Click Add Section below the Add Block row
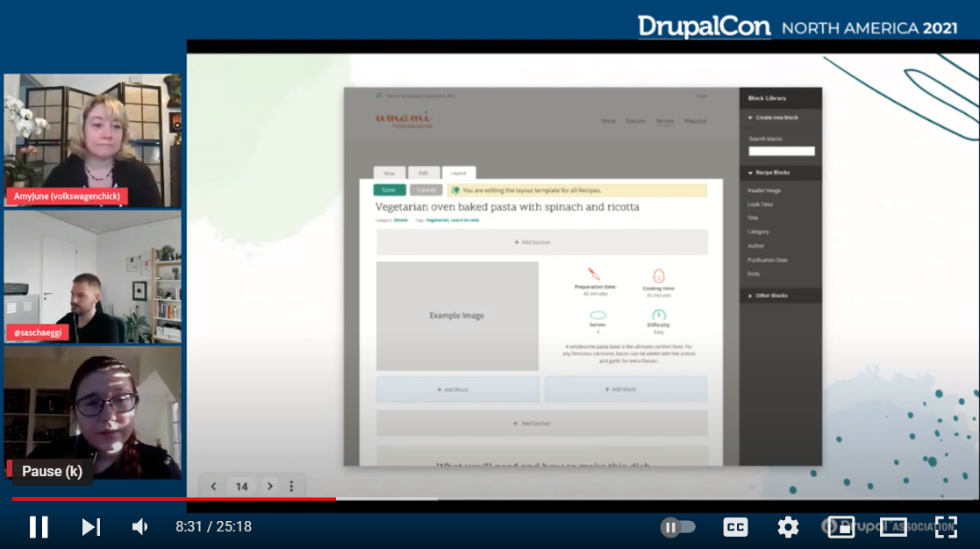 click(542, 424)
